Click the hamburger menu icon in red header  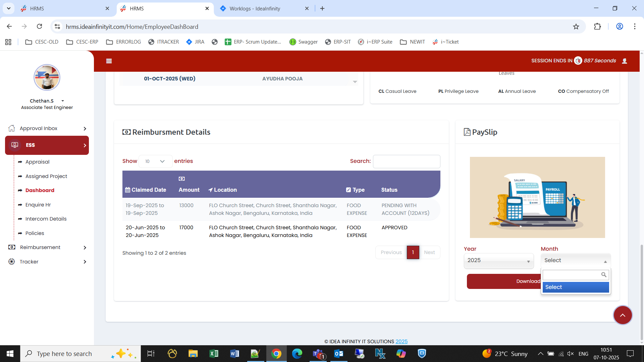click(x=109, y=61)
